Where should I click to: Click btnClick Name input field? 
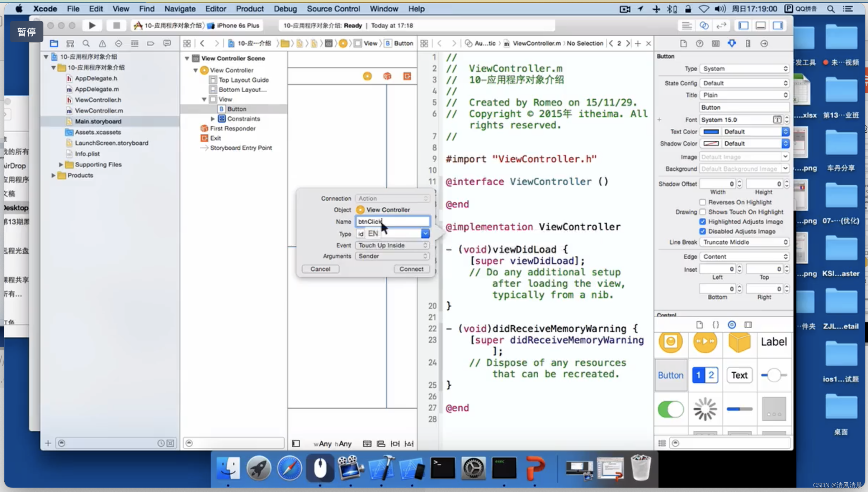[x=393, y=221]
